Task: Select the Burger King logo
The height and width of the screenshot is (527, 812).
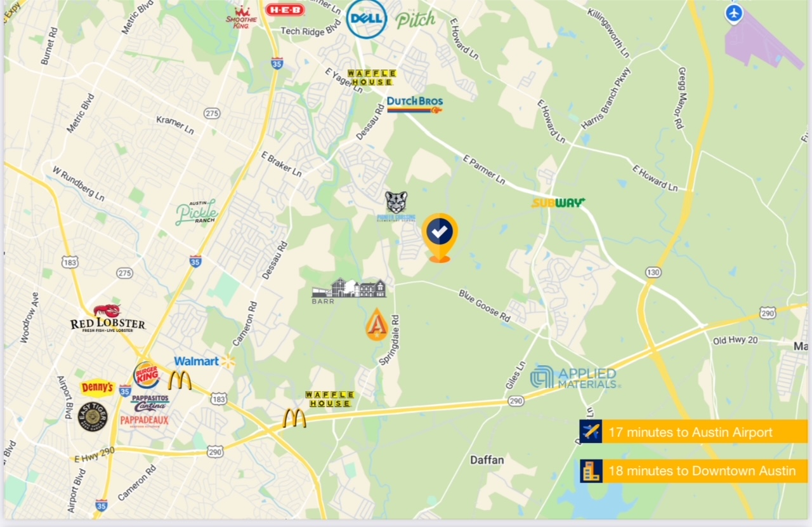Action: tap(147, 375)
